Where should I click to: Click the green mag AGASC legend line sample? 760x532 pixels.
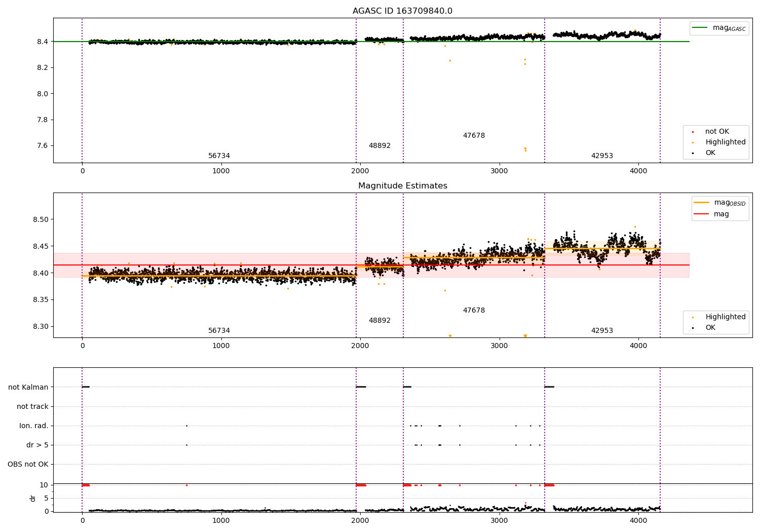click(x=700, y=28)
